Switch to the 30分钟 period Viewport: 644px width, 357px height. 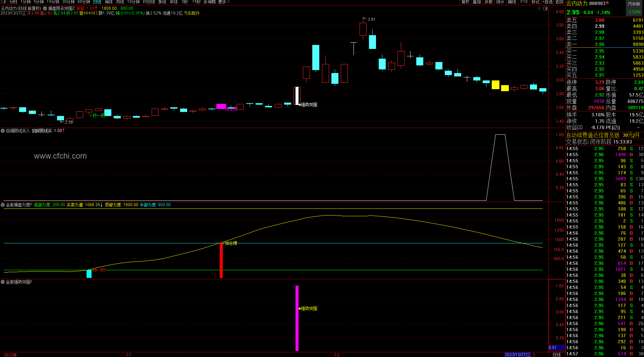coord(68,2)
